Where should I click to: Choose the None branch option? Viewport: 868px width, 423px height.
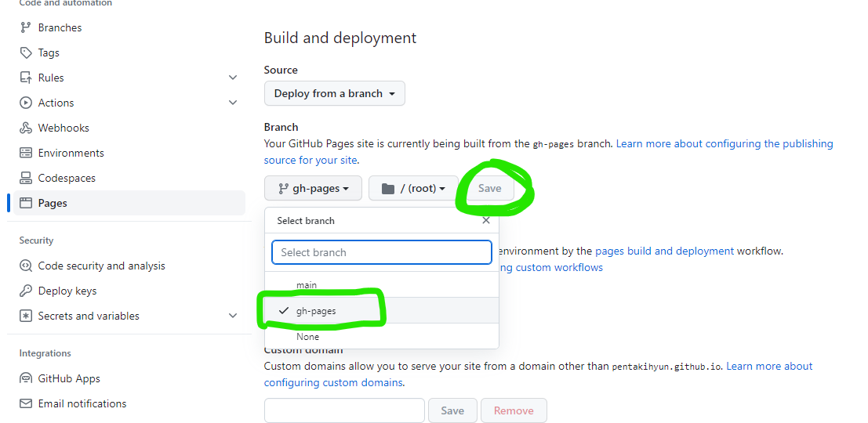click(x=381, y=336)
